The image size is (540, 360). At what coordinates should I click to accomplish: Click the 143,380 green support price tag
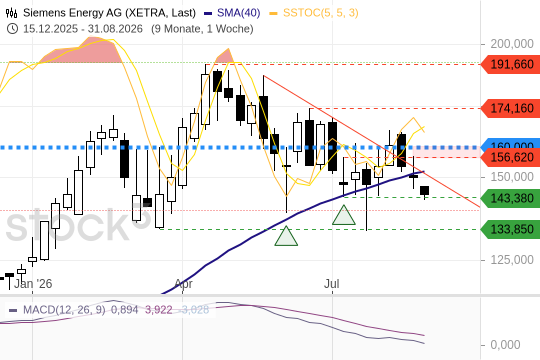[x=511, y=198]
